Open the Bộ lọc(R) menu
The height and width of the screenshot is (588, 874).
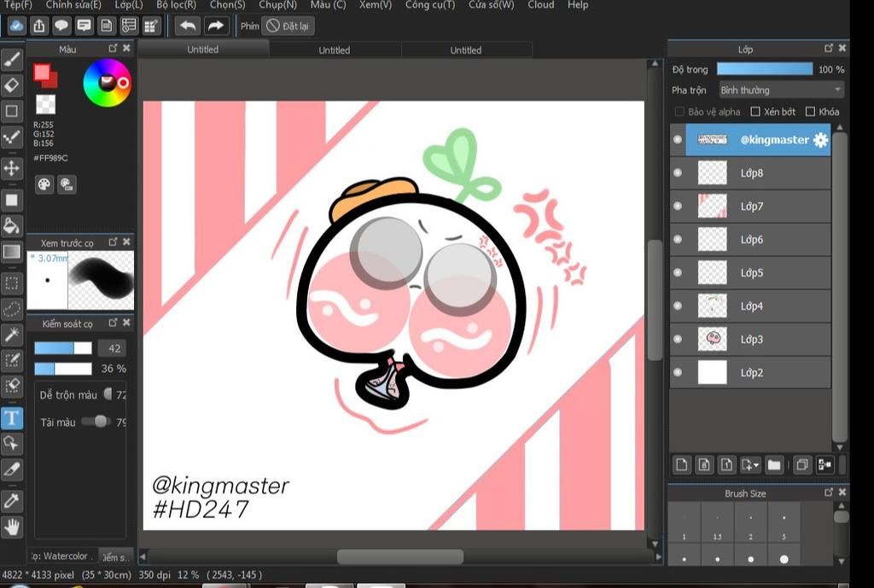point(176,5)
